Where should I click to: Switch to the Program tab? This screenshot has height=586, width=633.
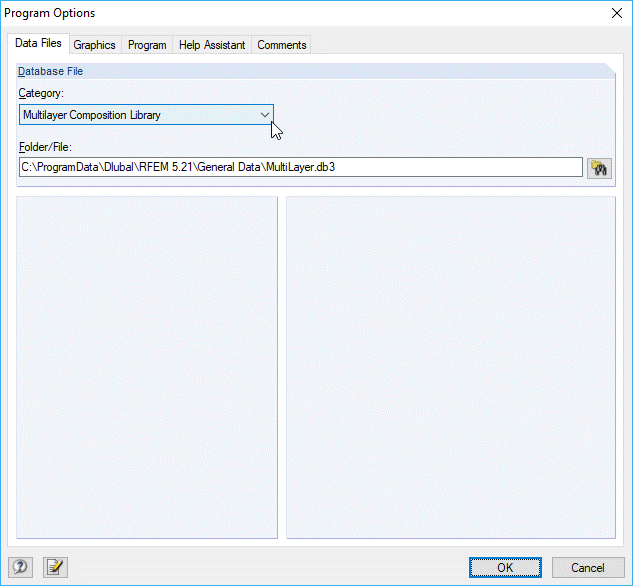point(147,45)
